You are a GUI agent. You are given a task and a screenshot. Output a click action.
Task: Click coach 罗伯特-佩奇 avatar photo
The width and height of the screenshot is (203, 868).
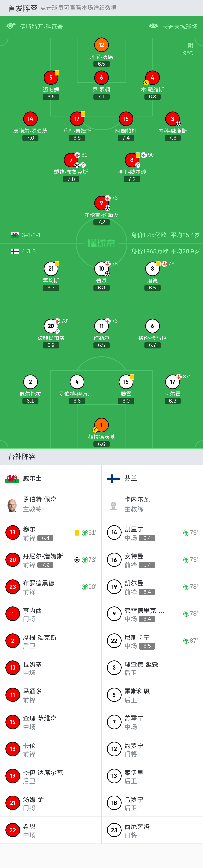[13, 506]
